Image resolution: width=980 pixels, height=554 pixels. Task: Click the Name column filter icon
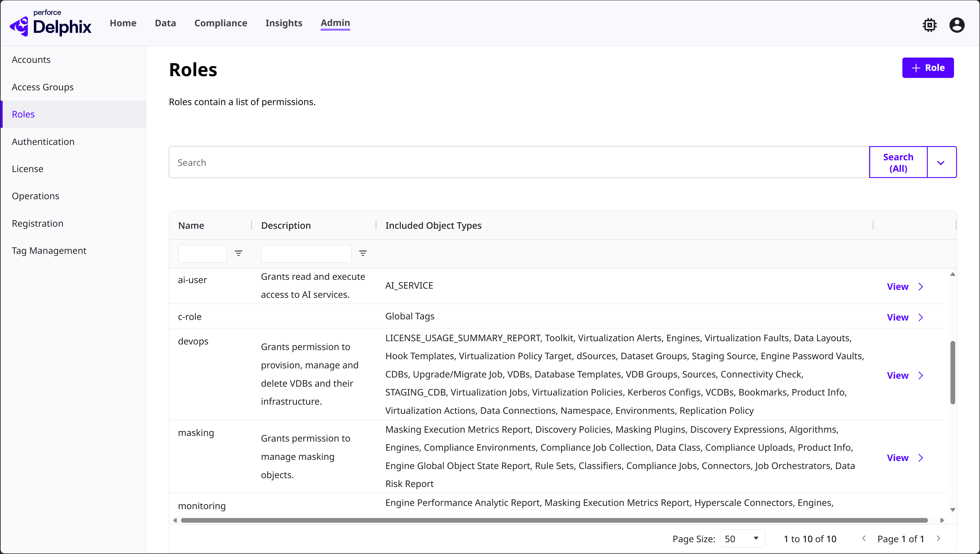pos(239,254)
